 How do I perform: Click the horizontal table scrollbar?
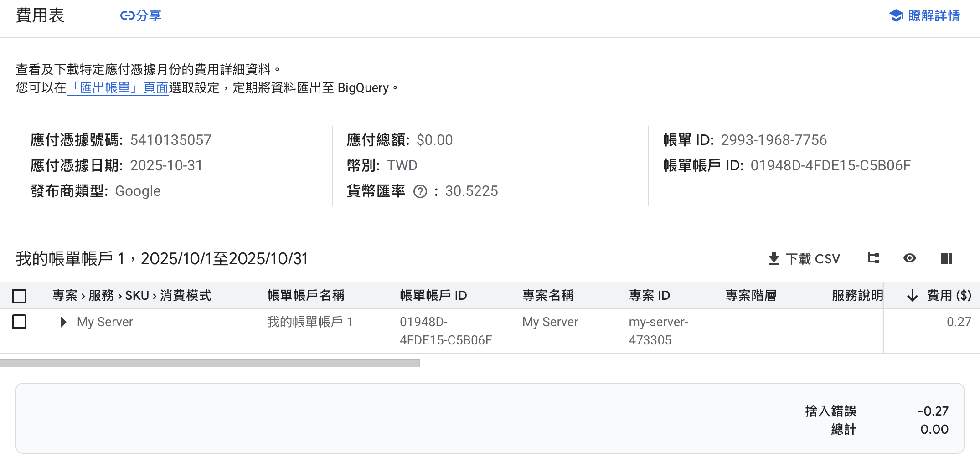[x=210, y=363]
